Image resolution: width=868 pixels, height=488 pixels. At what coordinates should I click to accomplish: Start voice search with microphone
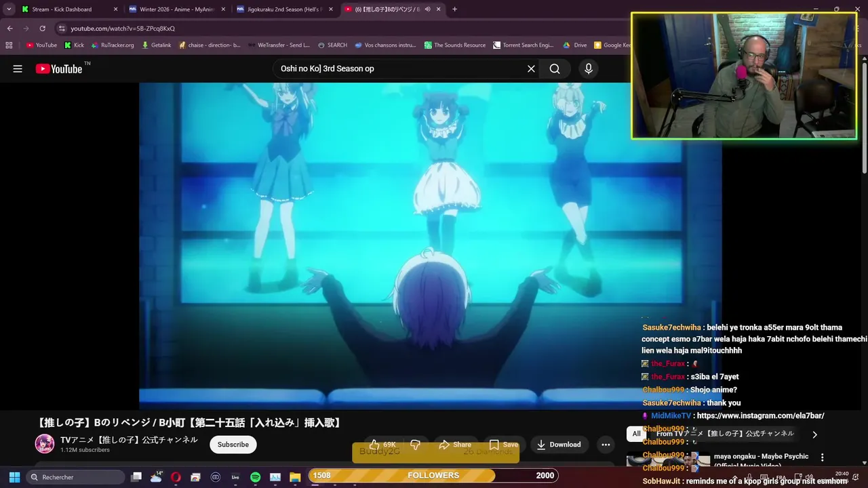(x=588, y=68)
